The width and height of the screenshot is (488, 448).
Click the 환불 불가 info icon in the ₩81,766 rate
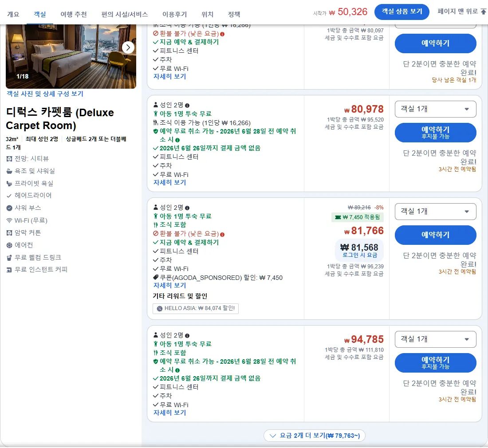click(x=222, y=234)
